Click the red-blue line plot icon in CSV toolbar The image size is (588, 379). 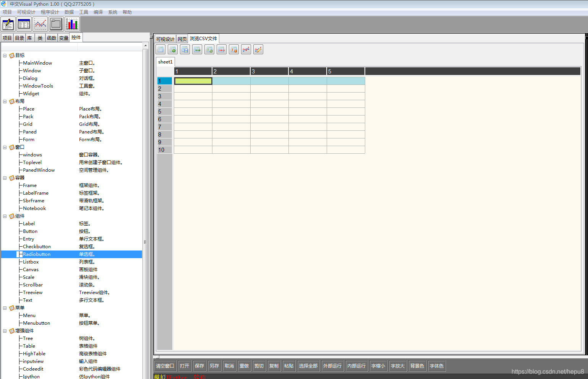point(246,49)
